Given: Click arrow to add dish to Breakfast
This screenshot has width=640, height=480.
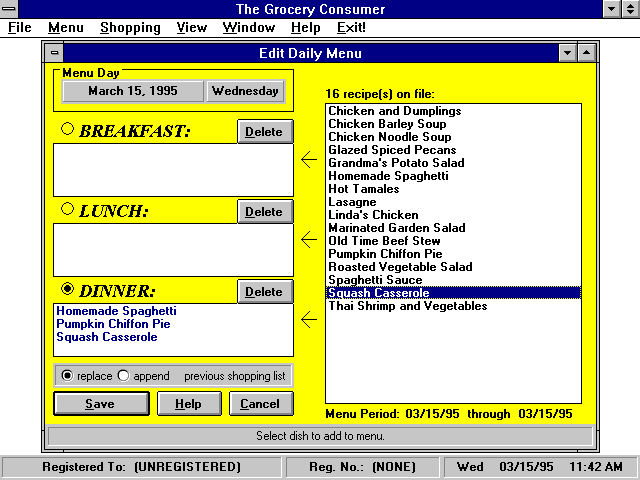Looking at the screenshot, I should (308, 159).
